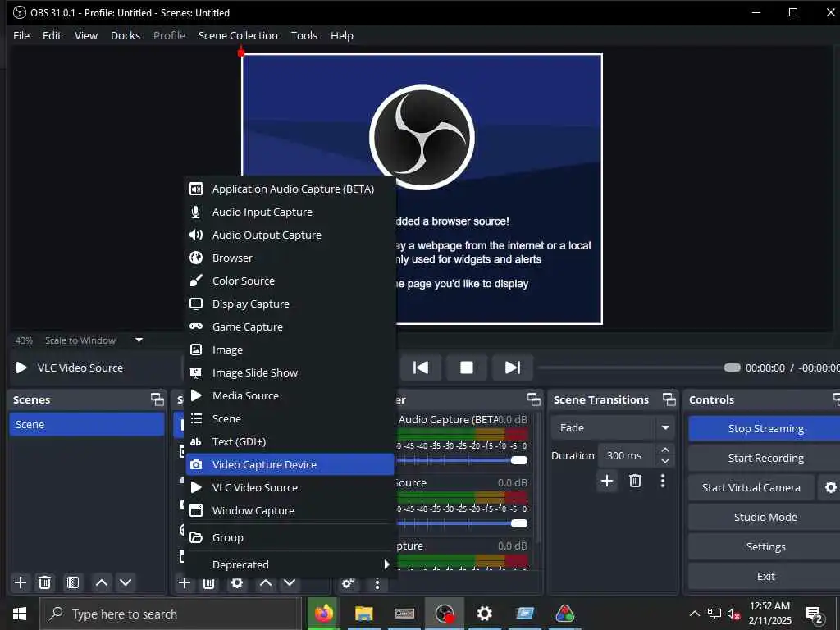Screen dimensions: 840x630
Task: Choose Application Audio Capture (BETA) source
Action: (x=290, y=189)
